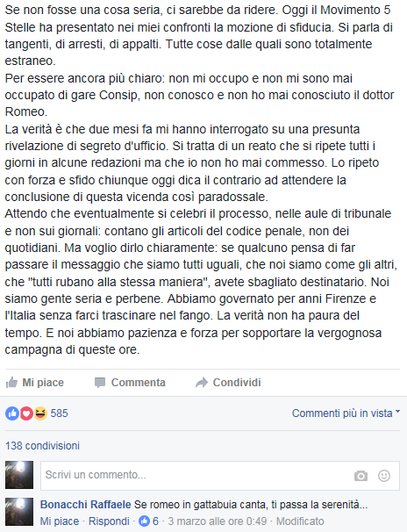
Task: Open the red heart reaction icon
Action: coord(26,413)
